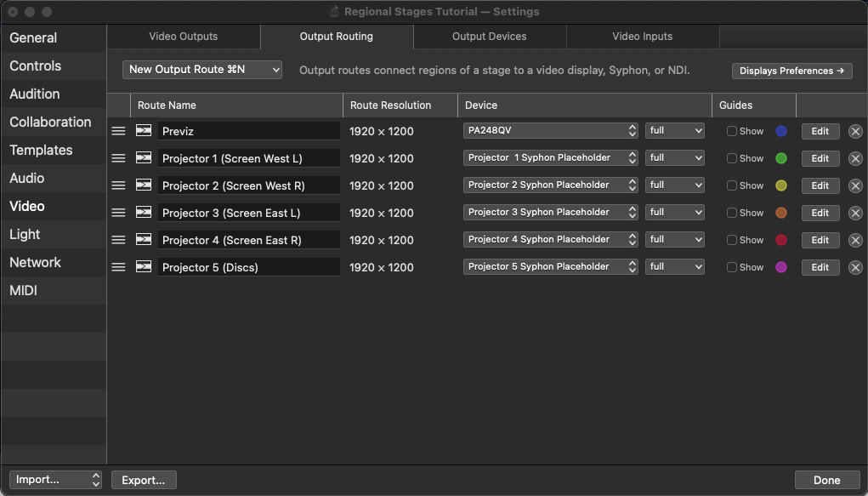Click the display icon for Projector 5 (Discs)
This screenshot has width=868, height=496.
tap(141, 267)
